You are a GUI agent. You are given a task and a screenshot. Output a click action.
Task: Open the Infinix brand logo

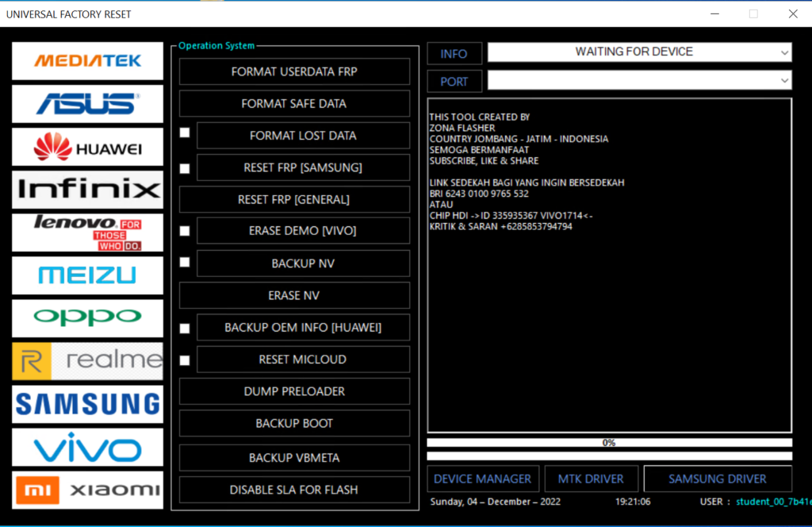(x=87, y=190)
